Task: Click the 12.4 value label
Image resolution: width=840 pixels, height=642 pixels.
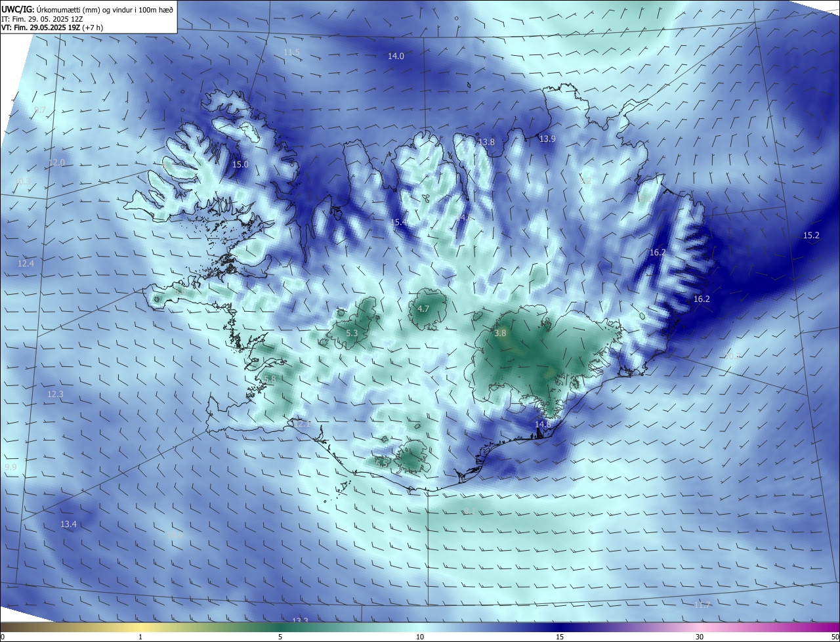Action: point(26,264)
